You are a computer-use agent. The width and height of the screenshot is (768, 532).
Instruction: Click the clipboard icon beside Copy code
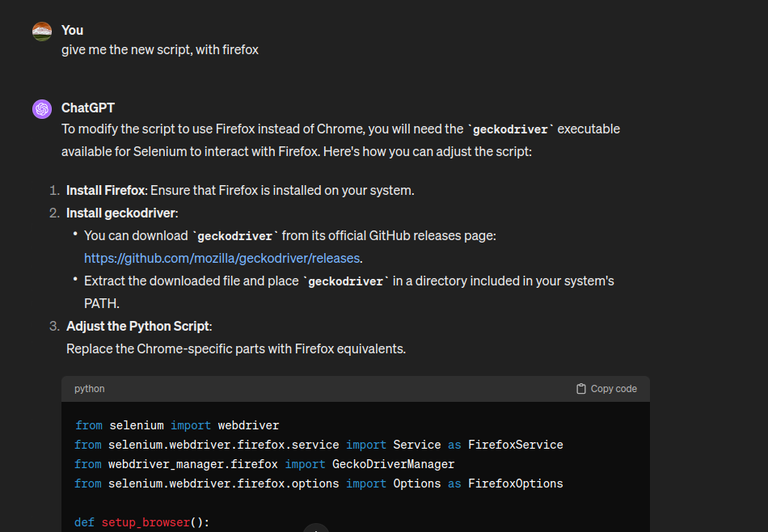tap(581, 389)
